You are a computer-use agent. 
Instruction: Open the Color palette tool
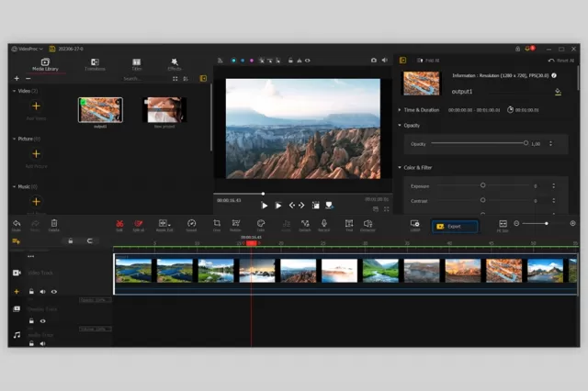point(261,225)
